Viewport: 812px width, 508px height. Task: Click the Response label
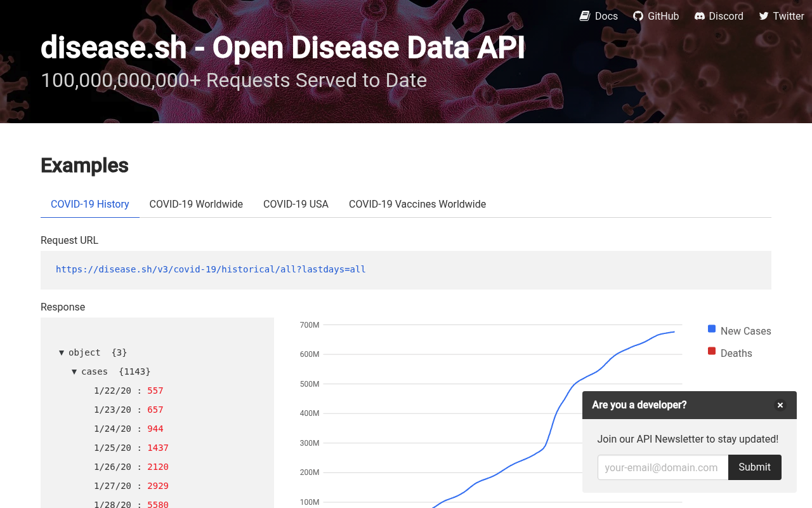point(63,307)
